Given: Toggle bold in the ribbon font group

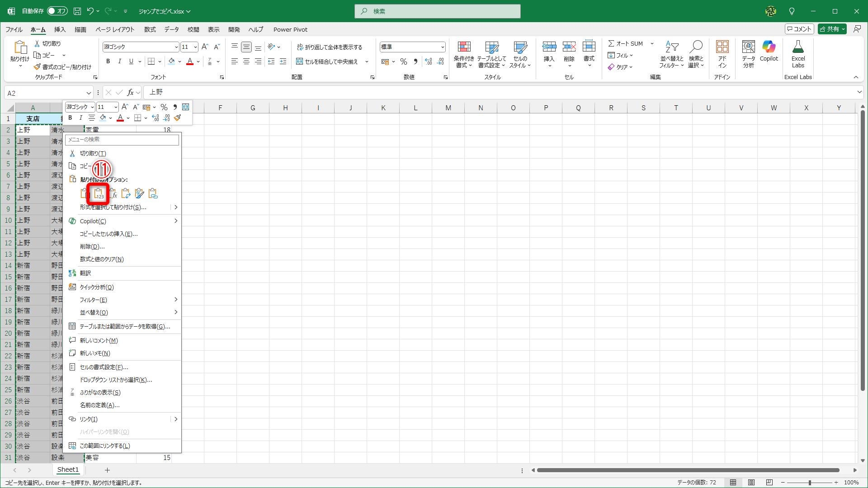Looking at the screenshot, I should 108,61.
